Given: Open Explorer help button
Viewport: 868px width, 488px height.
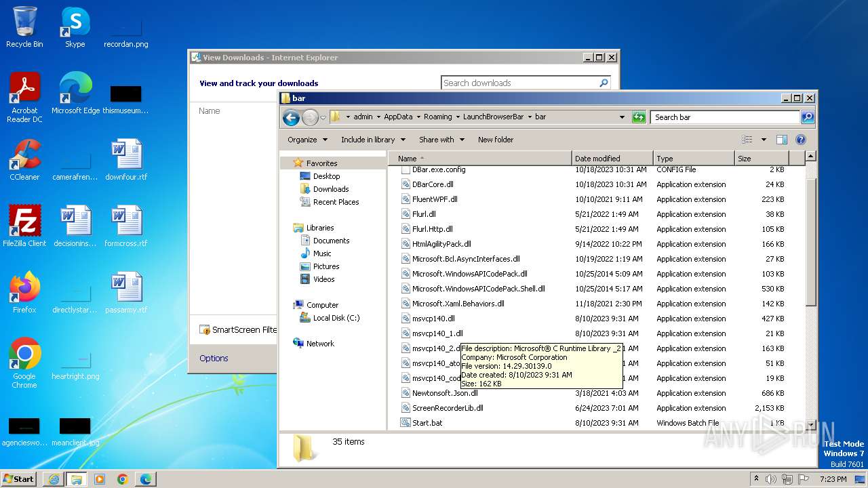Looking at the screenshot, I should coord(800,140).
